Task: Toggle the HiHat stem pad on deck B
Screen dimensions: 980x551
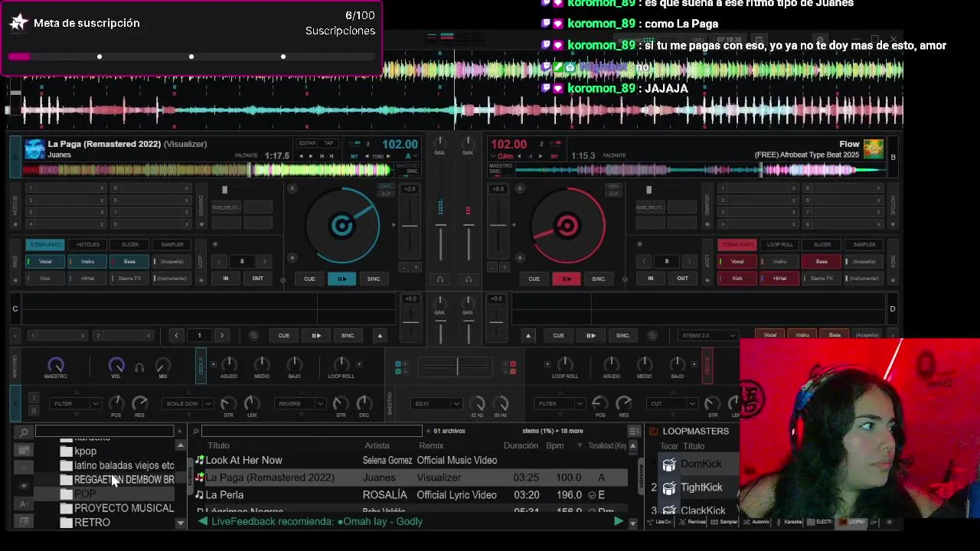Action: tap(779, 279)
